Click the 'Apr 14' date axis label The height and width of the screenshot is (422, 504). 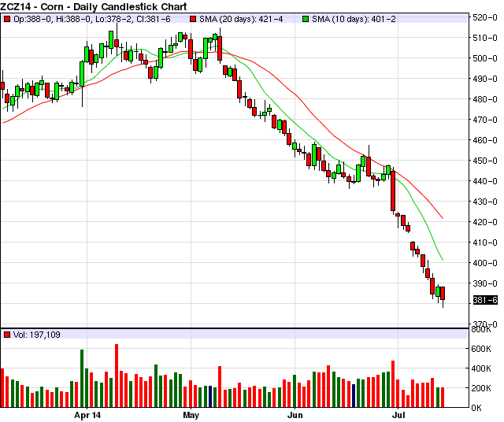87,415
